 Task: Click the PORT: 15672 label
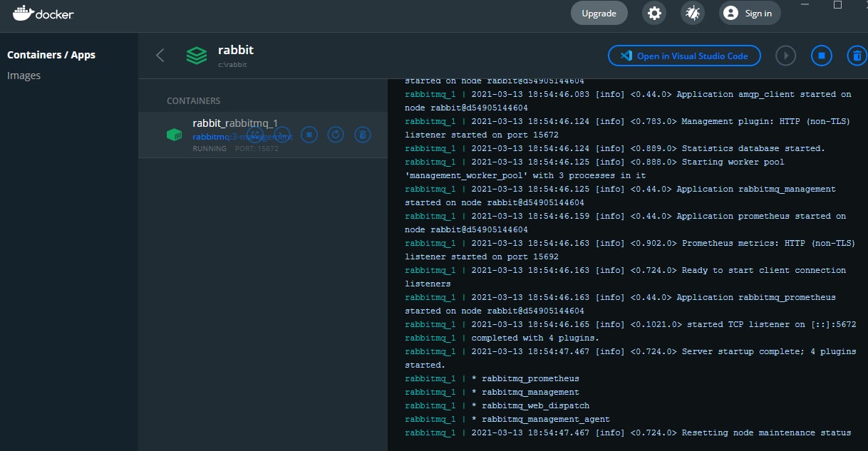257,149
